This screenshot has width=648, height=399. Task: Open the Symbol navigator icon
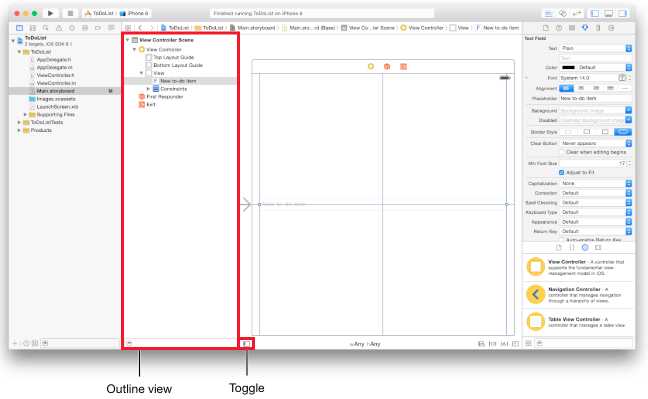(x=33, y=28)
